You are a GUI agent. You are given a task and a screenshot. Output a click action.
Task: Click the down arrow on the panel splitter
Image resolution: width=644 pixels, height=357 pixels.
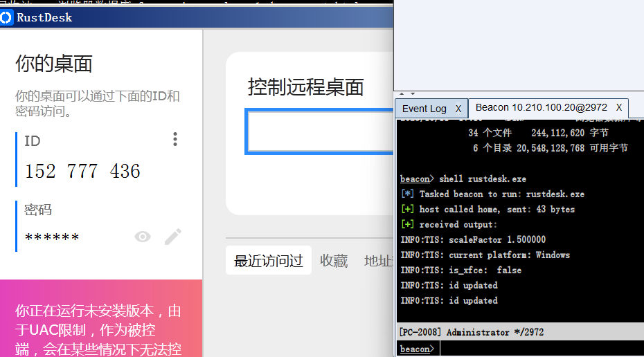coord(412,93)
